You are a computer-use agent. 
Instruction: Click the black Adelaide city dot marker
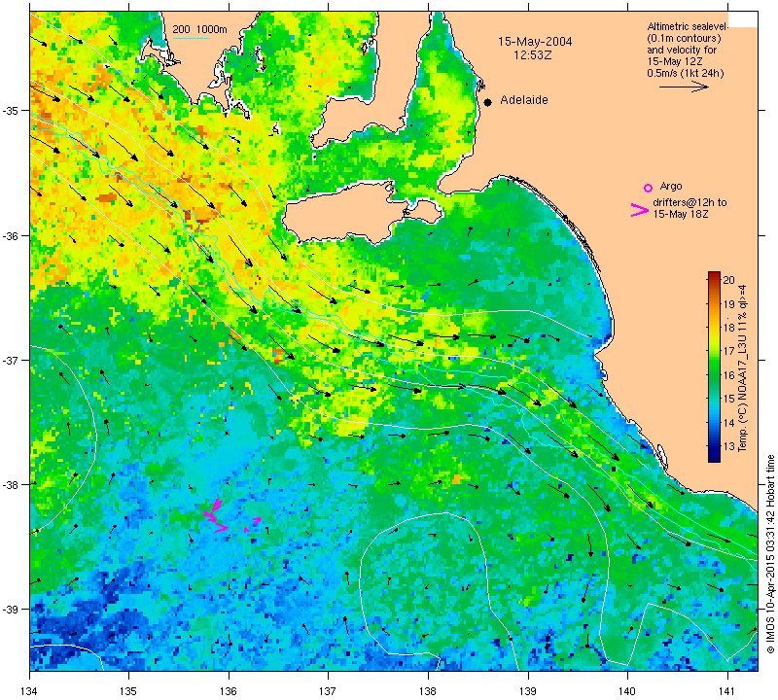488,102
